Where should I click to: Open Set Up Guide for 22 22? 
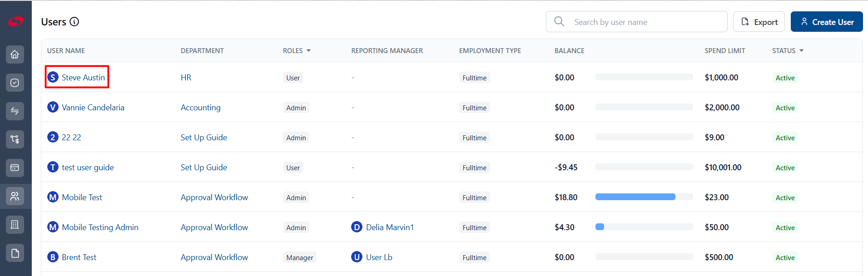pyautogui.click(x=203, y=138)
